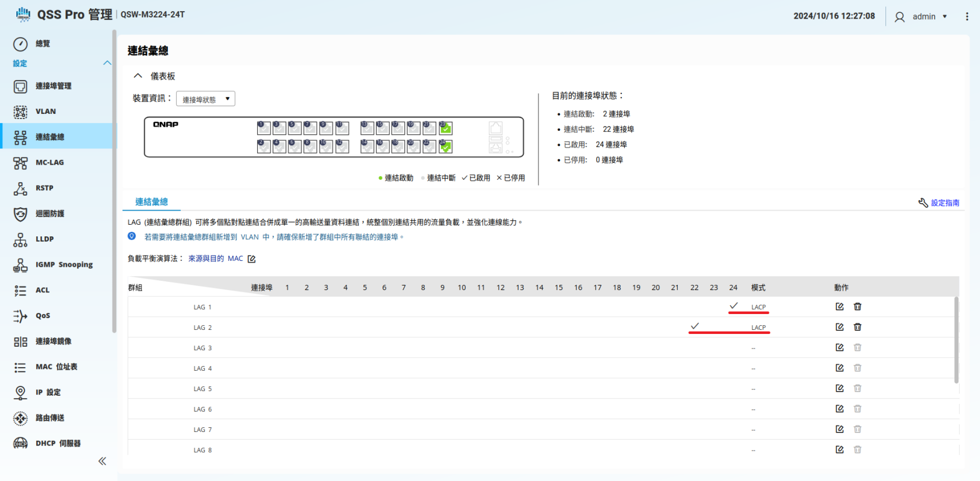
Task: Switch to the 連結彙總 tab
Action: tap(152, 202)
